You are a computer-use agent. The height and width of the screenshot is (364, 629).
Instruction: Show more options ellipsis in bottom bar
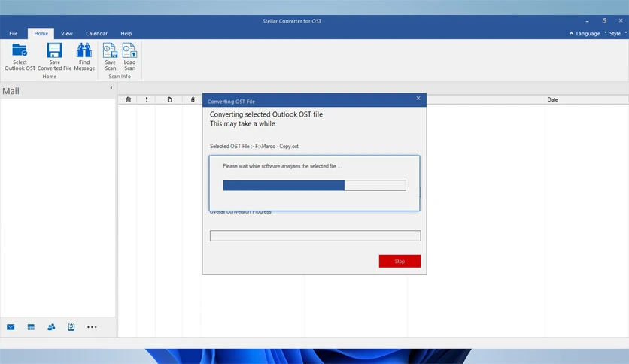click(x=92, y=327)
